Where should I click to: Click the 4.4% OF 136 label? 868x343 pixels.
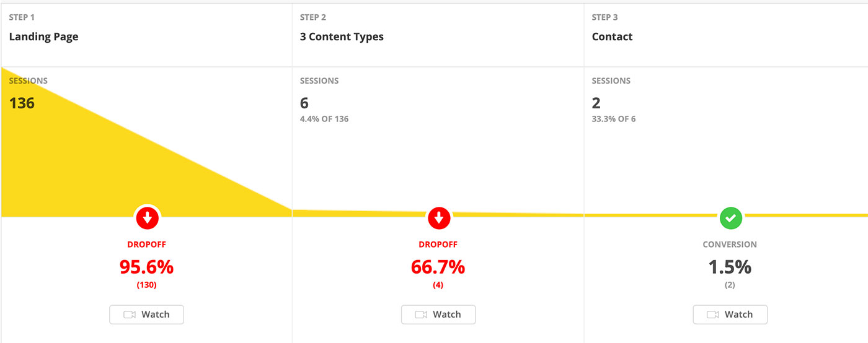[324, 119]
